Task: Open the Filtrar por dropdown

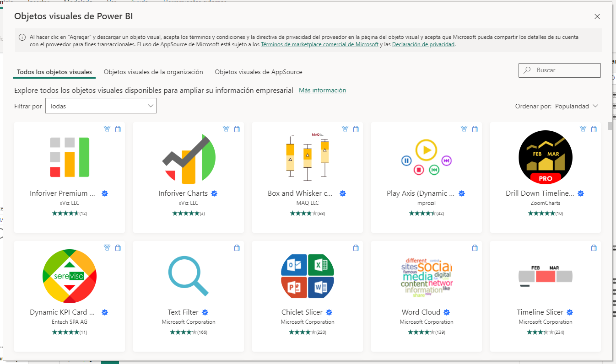Action: [x=101, y=106]
